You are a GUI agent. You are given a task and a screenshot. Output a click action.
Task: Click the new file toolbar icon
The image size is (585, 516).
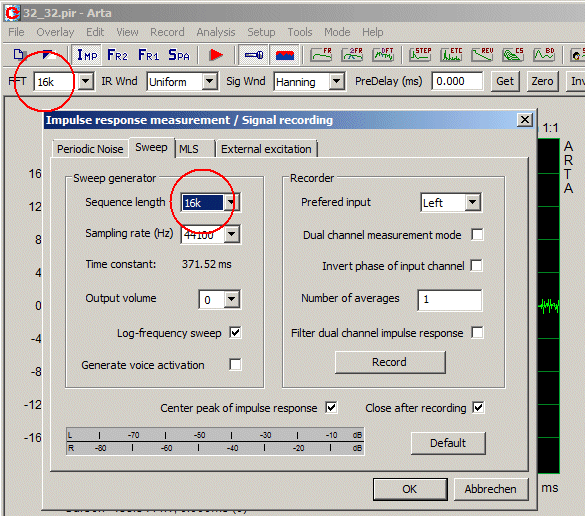click(18, 55)
